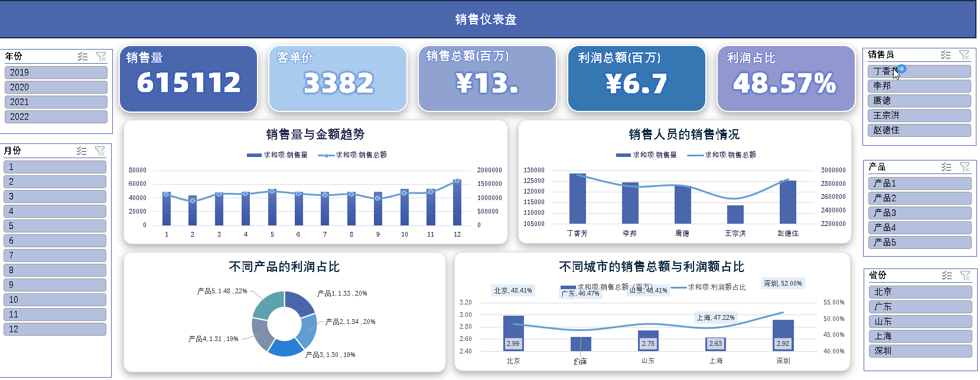Select the 王宗洪 bar in sales chart

coord(735,214)
